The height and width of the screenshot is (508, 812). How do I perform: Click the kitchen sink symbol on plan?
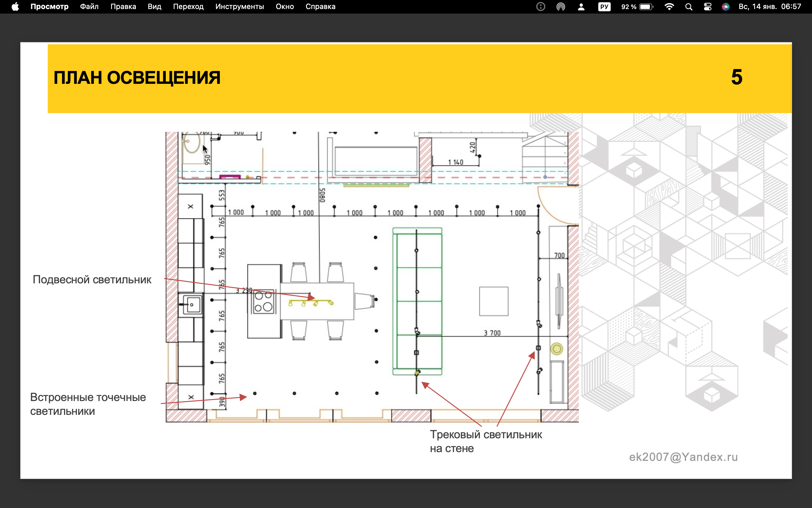[x=193, y=305]
